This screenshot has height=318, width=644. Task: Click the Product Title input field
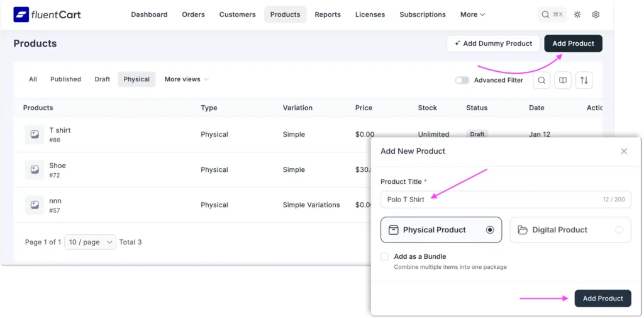tap(506, 200)
